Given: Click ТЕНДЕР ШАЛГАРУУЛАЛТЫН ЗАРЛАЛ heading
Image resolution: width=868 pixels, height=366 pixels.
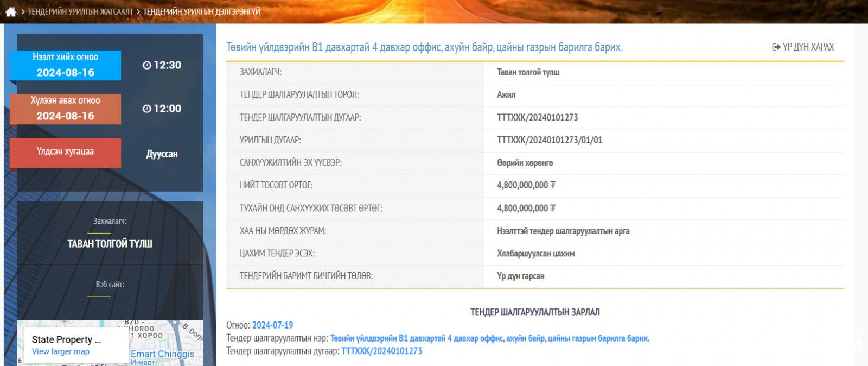Looking at the screenshot, I should (535, 312).
